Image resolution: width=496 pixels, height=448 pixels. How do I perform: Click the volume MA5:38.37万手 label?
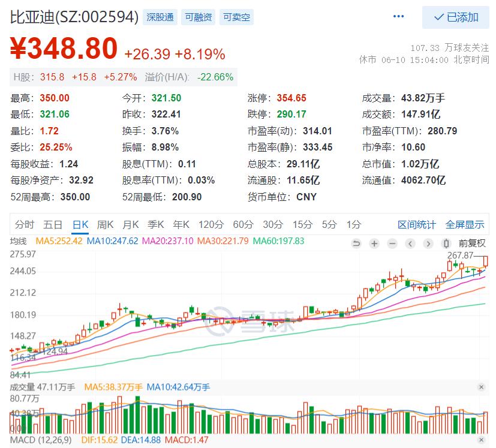coord(113,387)
